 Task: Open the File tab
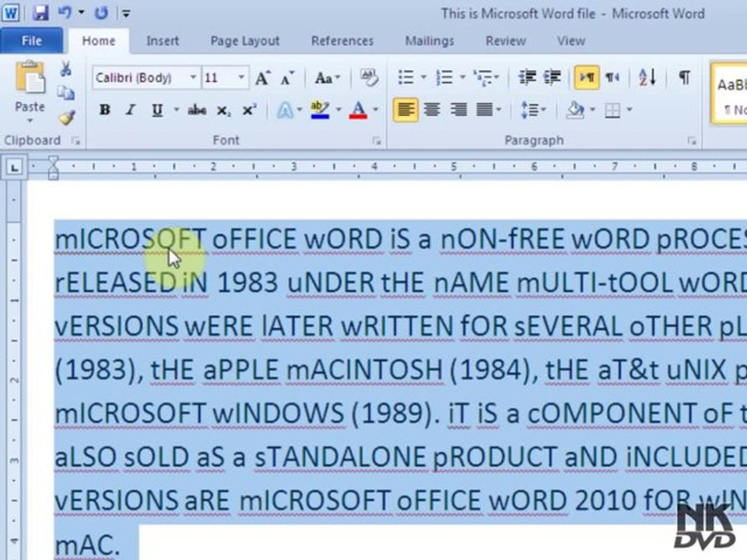pos(31,41)
